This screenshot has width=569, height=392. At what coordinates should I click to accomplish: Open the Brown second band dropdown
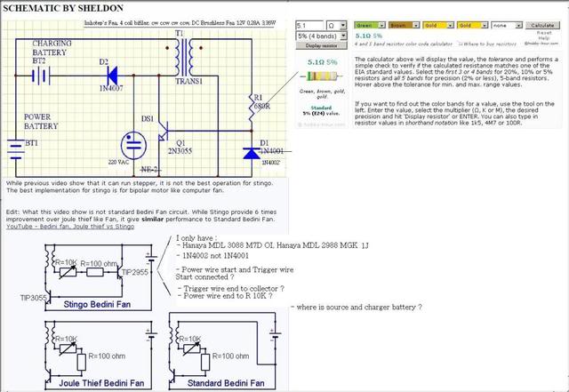pos(404,25)
